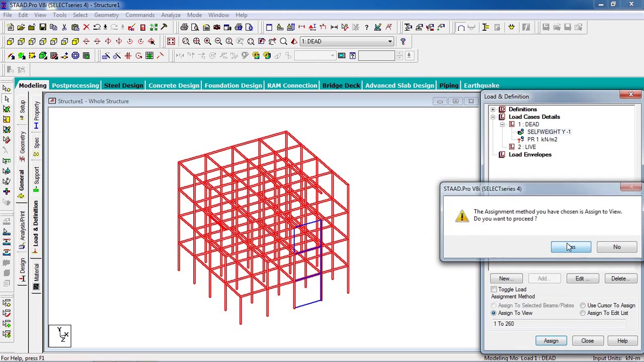
Task: Open the Property vertical page tab
Action: (36, 114)
